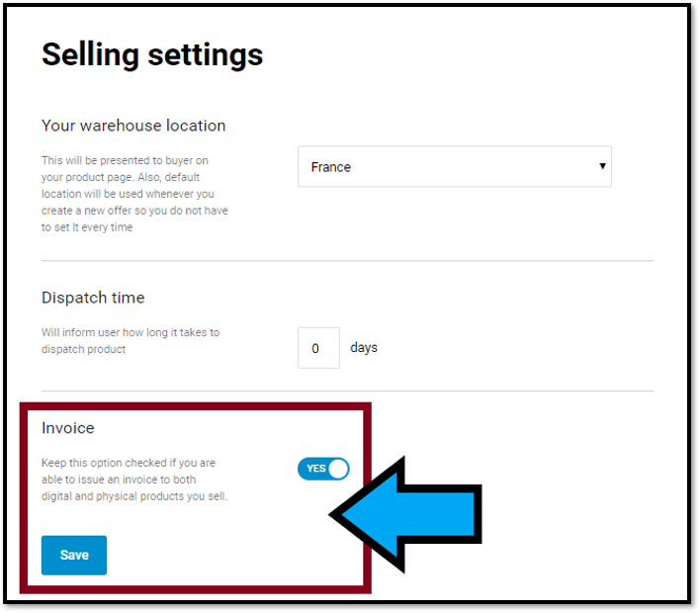Click the dropdown arrow beside France

click(x=602, y=166)
